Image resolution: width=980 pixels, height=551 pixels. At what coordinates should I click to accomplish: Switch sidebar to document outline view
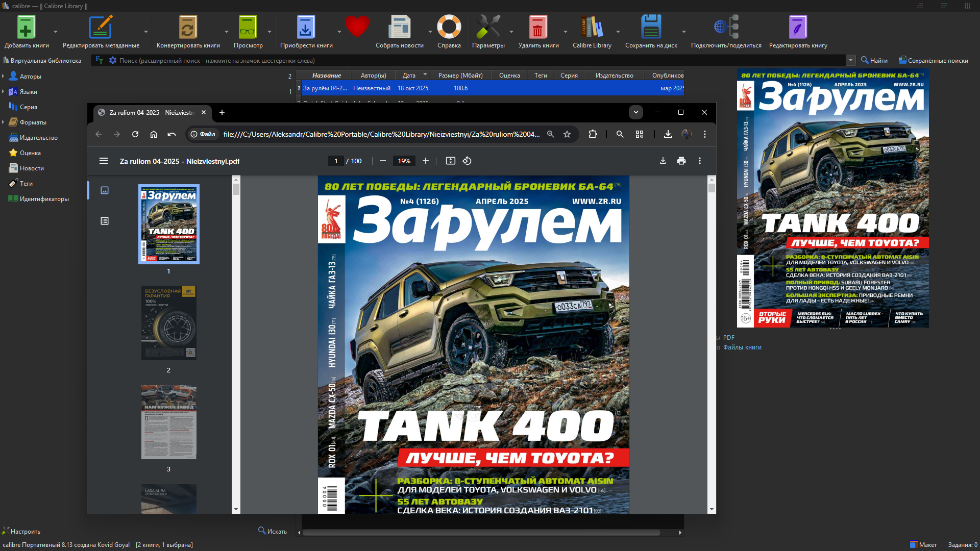[x=105, y=221]
